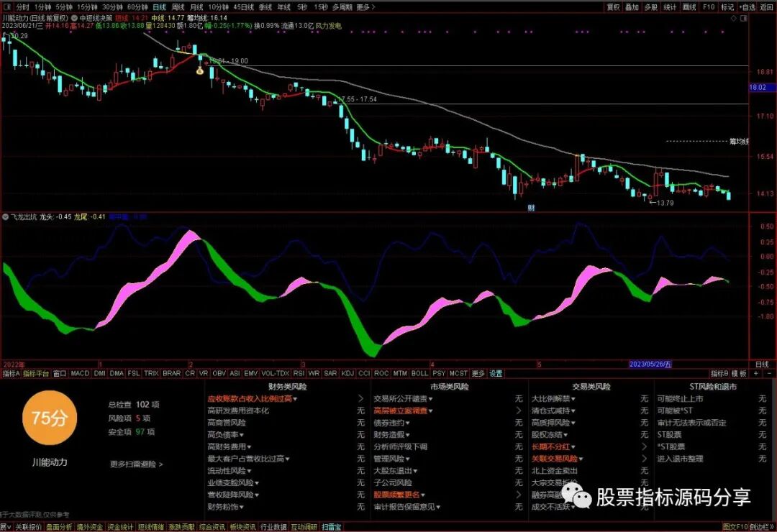Screen dimensions: 777x532
Task: Open 更多扫雷避险 link
Action: tap(136, 464)
